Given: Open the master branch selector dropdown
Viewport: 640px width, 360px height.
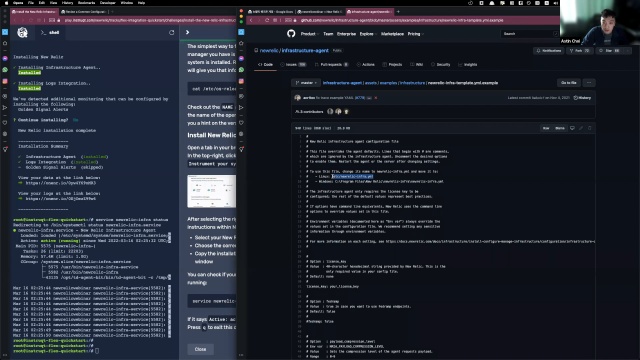Looking at the screenshot, I should coord(306,83).
